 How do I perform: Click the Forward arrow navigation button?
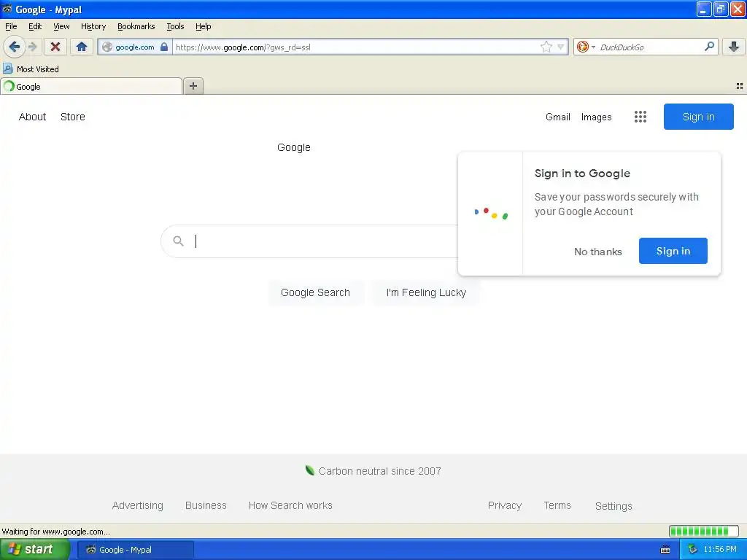32,47
